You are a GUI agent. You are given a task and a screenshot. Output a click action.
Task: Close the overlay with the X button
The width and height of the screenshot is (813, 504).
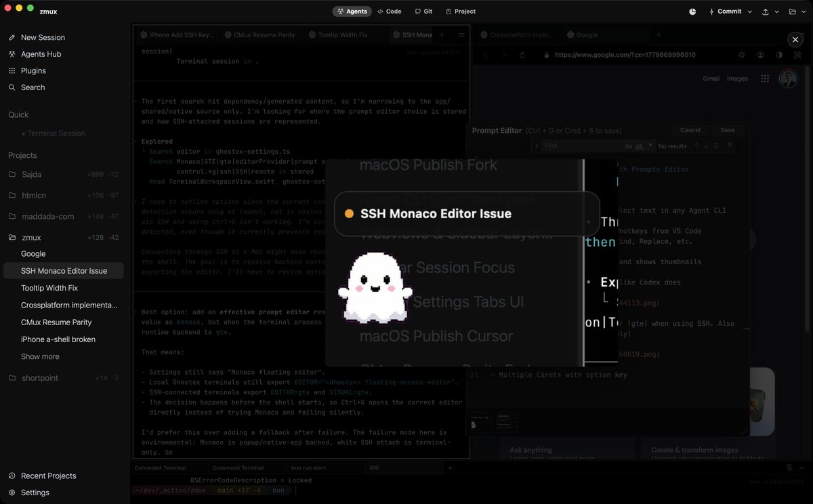795,40
